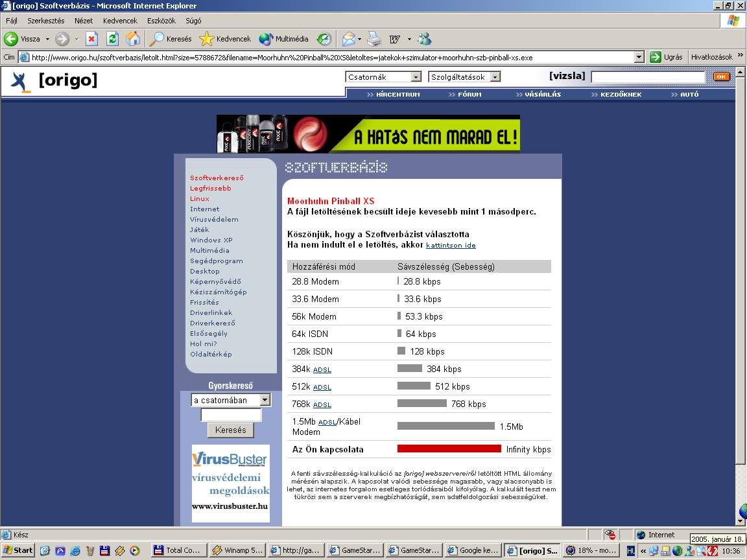Switch to Total Commander in taskbar
Screen dimensions: 747x560
click(180, 550)
